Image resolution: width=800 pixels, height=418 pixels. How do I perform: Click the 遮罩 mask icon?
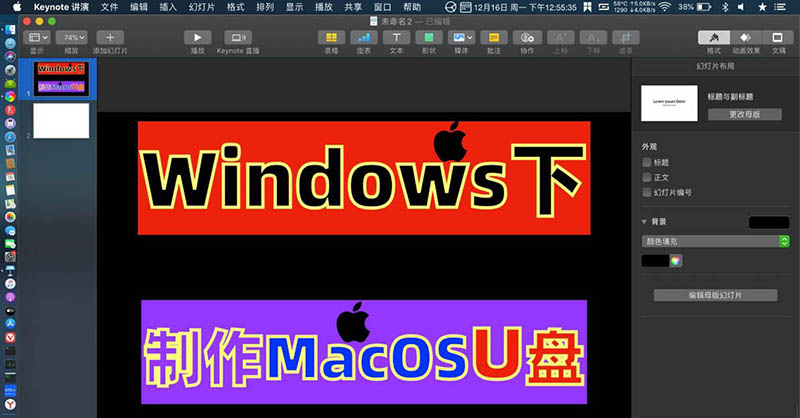coord(626,37)
